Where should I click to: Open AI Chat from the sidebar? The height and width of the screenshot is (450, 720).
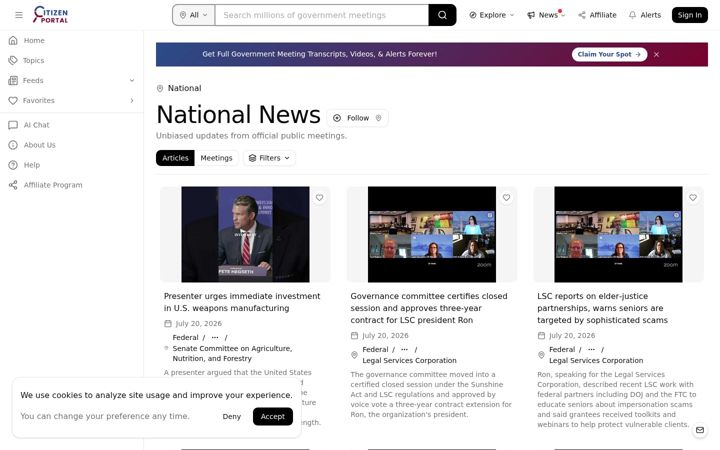(x=36, y=125)
